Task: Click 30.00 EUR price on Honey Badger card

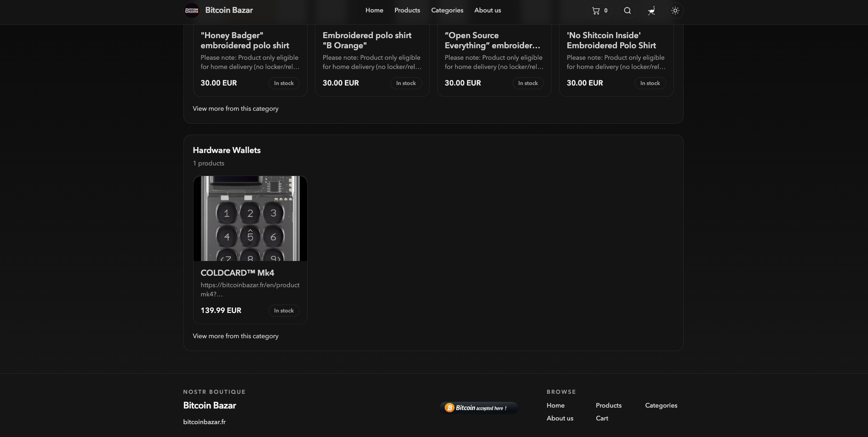Action: 219,83
